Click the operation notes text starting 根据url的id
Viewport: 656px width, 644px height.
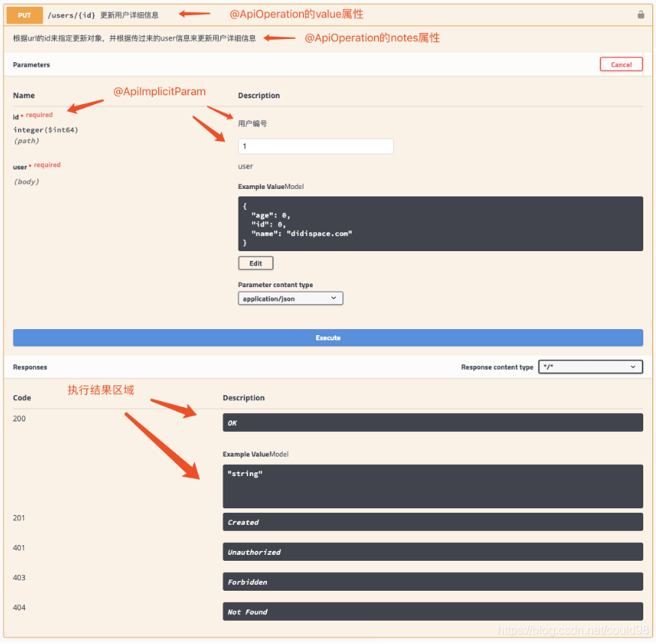point(134,38)
